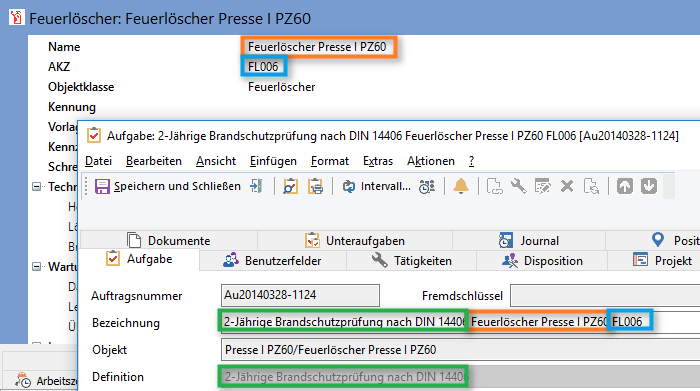Click the down arrow navigation button
Image resolution: width=700 pixels, height=391 pixels.
click(649, 186)
